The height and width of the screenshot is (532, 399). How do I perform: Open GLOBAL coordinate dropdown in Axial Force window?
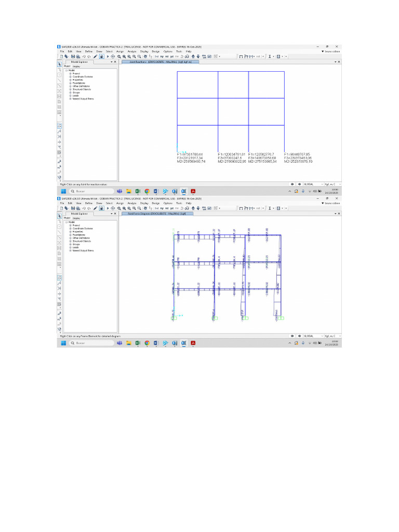(x=313, y=336)
